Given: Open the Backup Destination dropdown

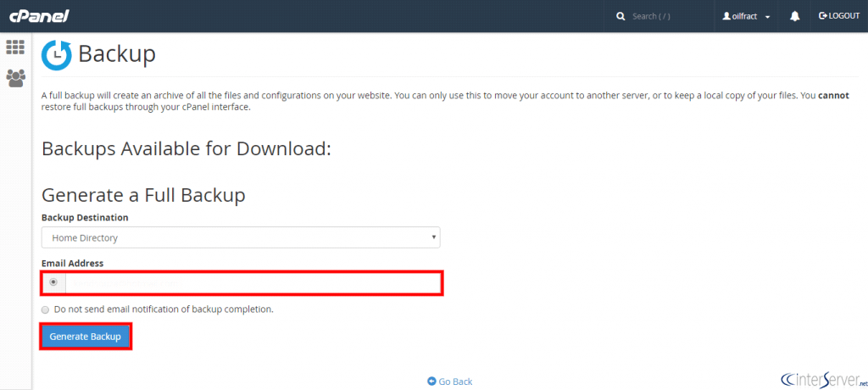Looking at the screenshot, I should (x=241, y=237).
